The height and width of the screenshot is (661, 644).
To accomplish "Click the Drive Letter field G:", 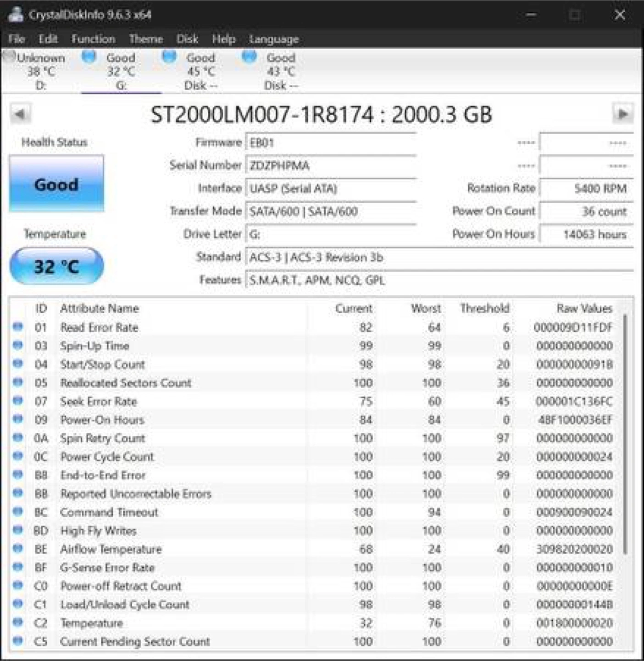I will pos(331,235).
